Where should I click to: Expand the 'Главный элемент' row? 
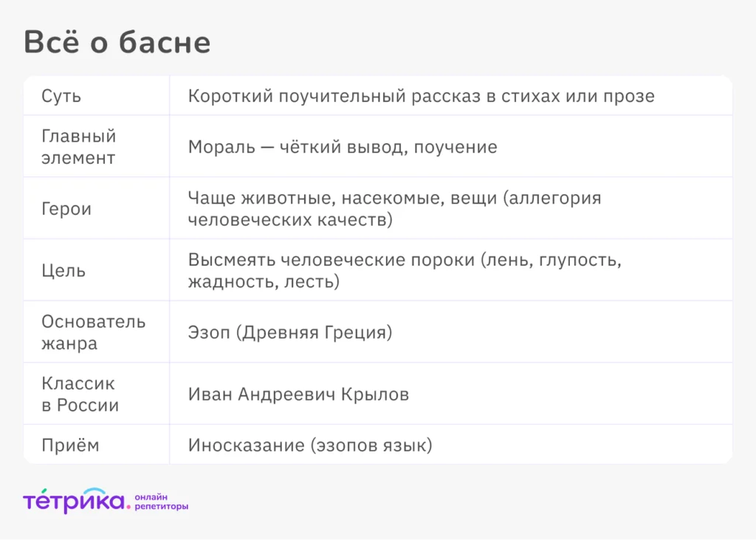point(78,146)
